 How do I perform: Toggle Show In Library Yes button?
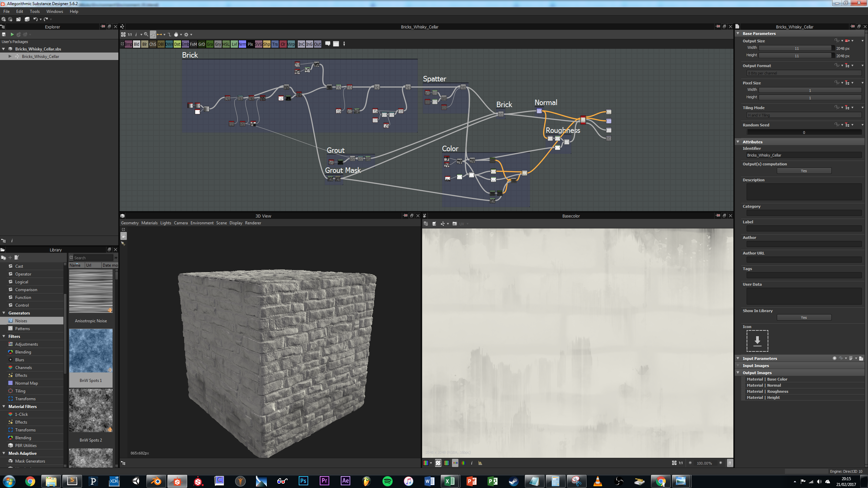[x=804, y=318]
